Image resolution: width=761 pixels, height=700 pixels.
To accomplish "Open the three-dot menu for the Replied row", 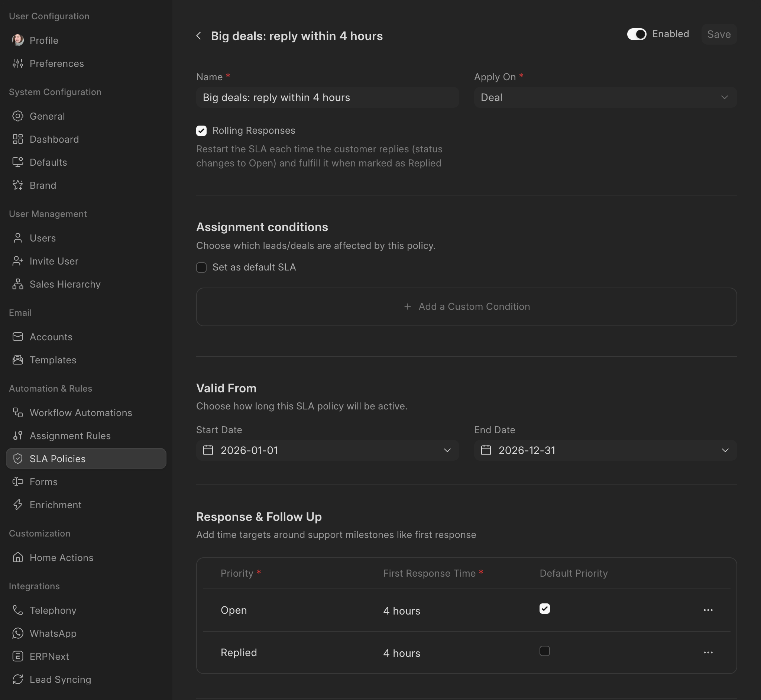I will coord(708,652).
